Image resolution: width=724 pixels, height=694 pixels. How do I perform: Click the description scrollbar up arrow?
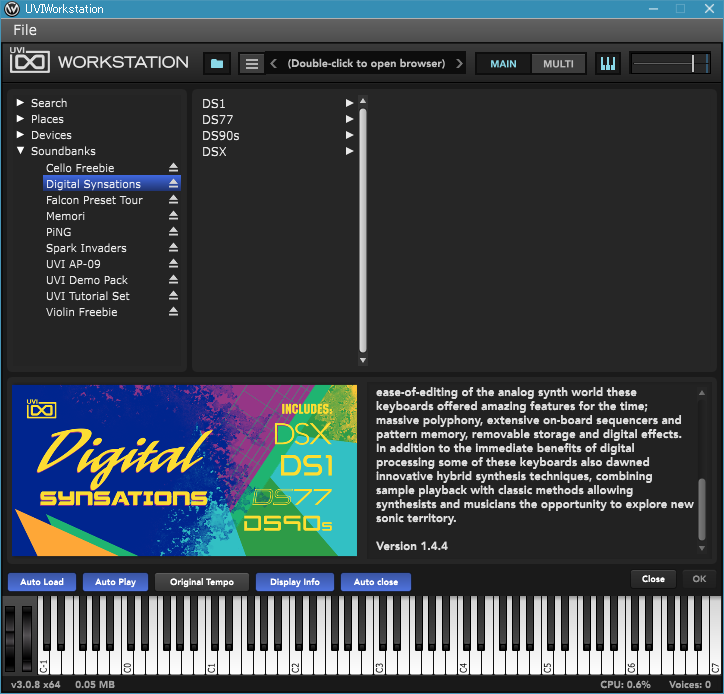(x=702, y=393)
